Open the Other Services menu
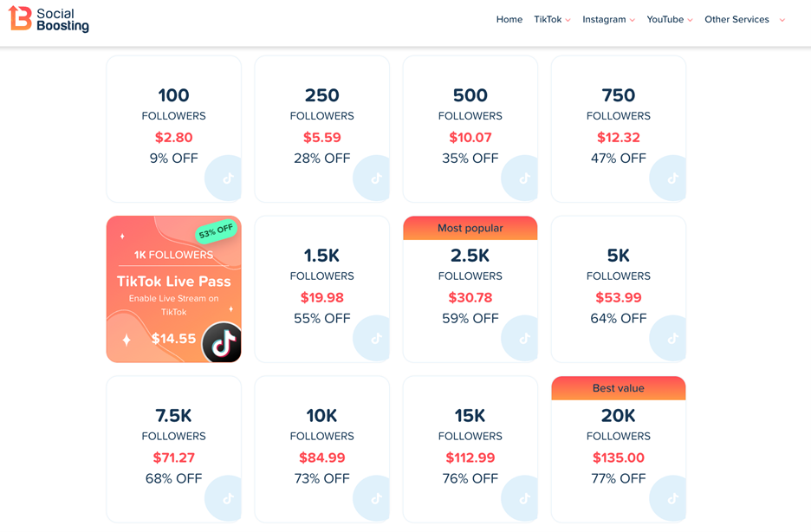Image resolution: width=811 pixels, height=532 pixels. pyautogui.click(x=744, y=19)
